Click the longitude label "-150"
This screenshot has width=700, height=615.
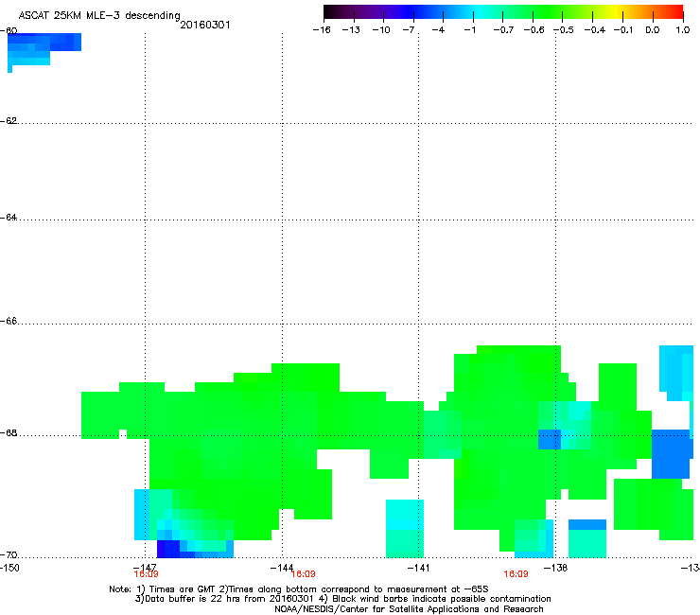[9, 568]
